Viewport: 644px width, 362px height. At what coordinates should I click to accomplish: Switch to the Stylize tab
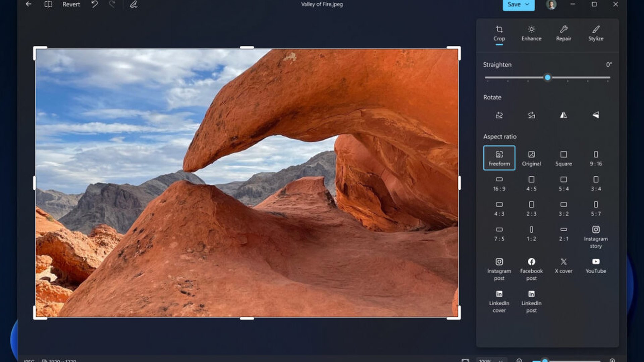tap(596, 34)
